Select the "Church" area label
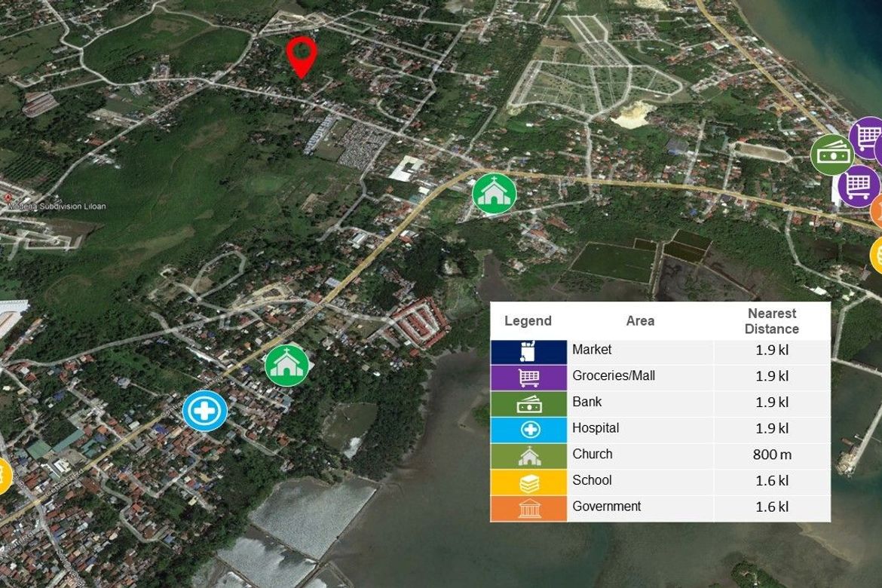Viewport: 882px width, 588px height. pyautogui.click(x=593, y=454)
